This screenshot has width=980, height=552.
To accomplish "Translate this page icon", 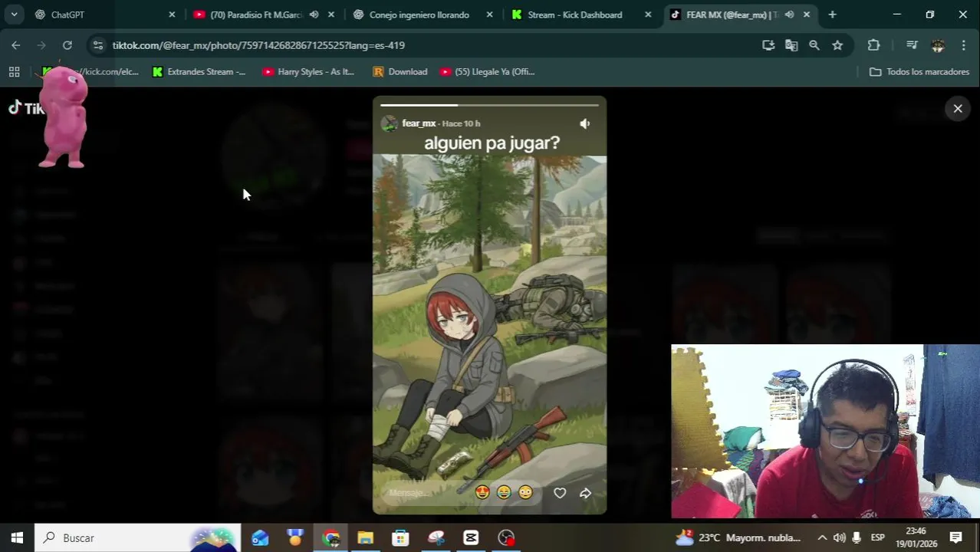I will coord(791,45).
